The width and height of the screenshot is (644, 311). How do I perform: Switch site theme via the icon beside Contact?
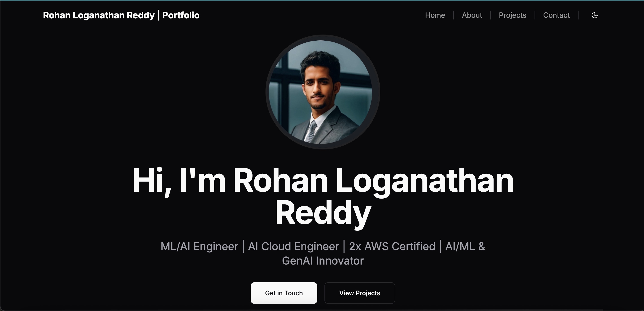click(x=594, y=15)
